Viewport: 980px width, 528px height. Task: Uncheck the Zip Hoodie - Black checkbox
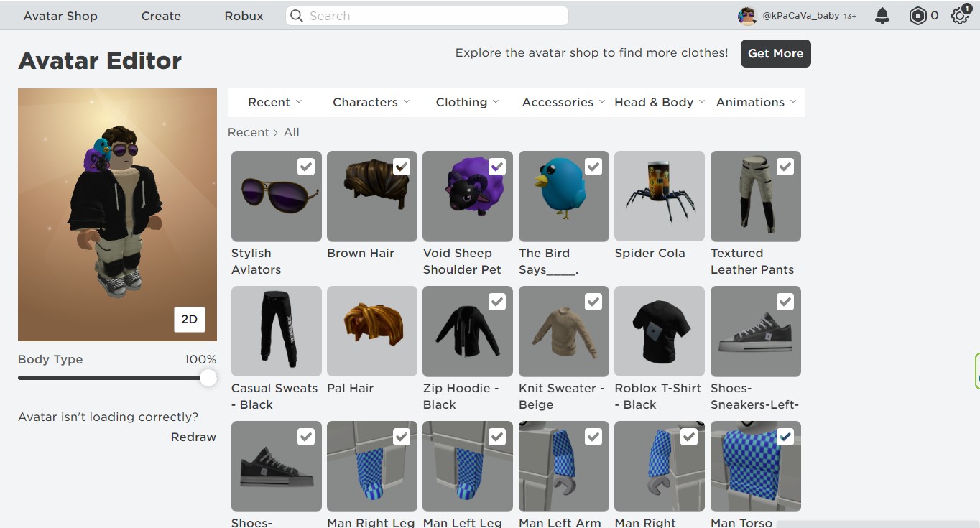pyautogui.click(x=497, y=302)
